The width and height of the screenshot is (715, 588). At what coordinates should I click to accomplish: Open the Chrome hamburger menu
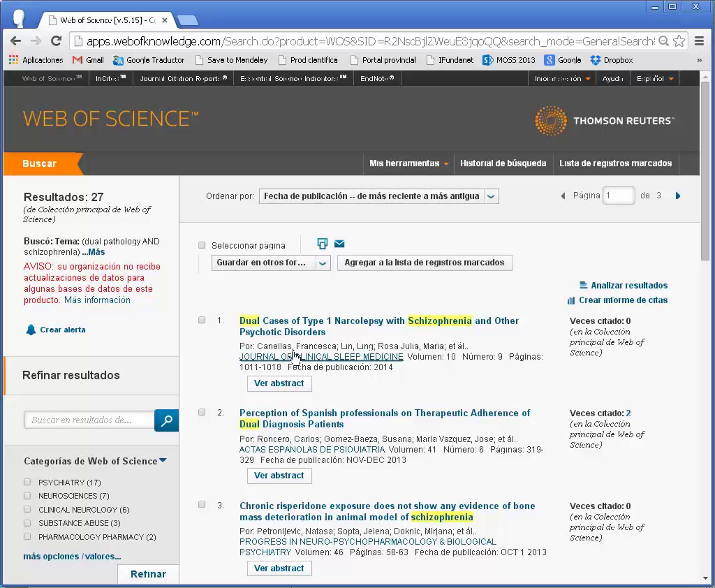pos(700,41)
